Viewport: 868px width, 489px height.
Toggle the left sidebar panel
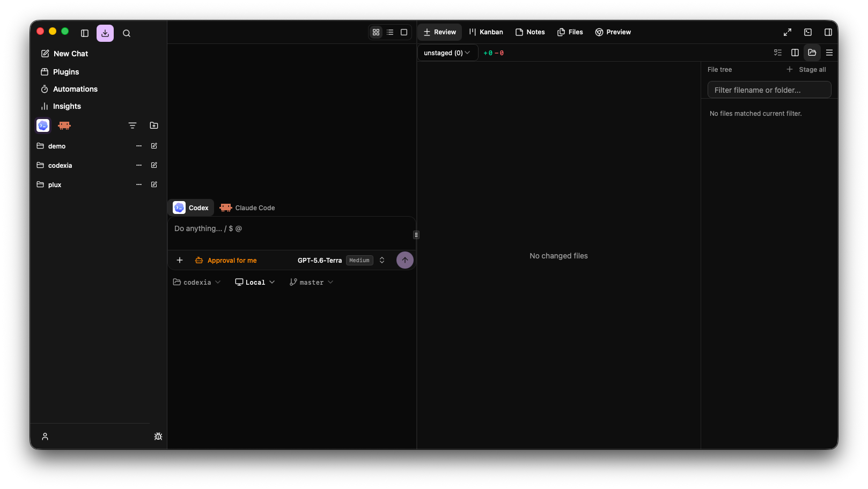85,33
